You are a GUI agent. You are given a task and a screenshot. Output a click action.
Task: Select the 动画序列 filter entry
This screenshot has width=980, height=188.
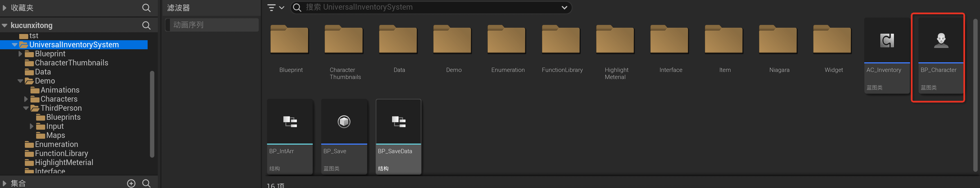pos(212,25)
